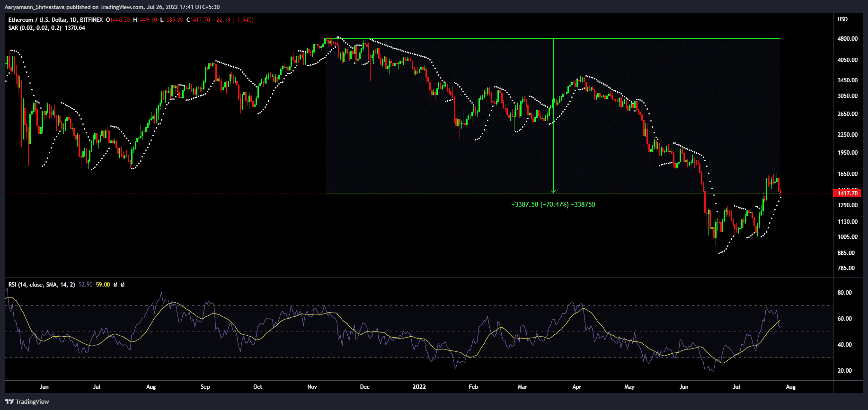Select the low value L1385.30

(172, 20)
